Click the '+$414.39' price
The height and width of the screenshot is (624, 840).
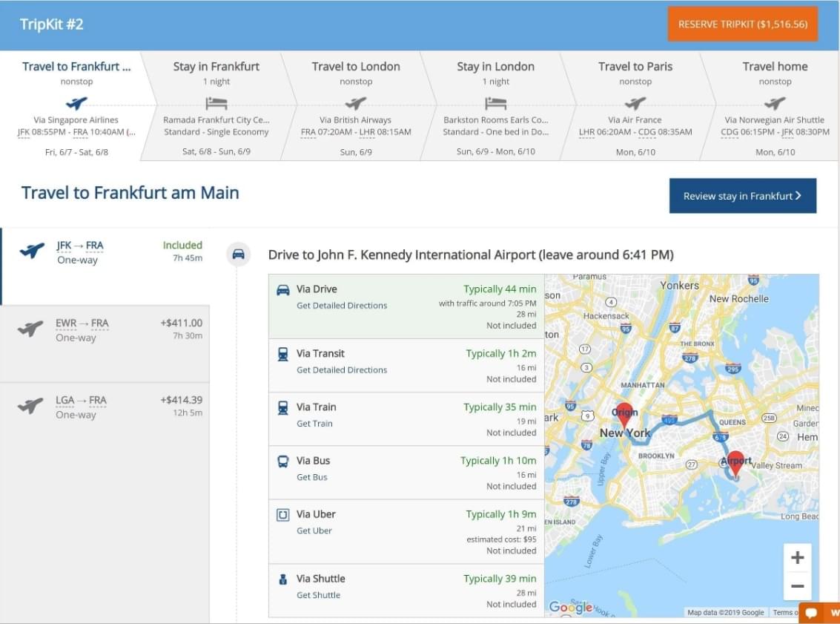181,400
